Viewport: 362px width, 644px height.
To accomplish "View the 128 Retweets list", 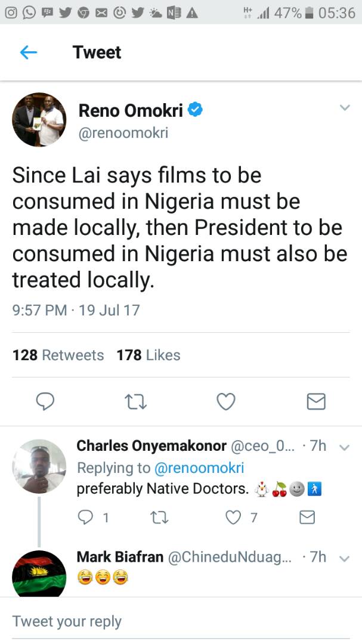I will coord(58,355).
